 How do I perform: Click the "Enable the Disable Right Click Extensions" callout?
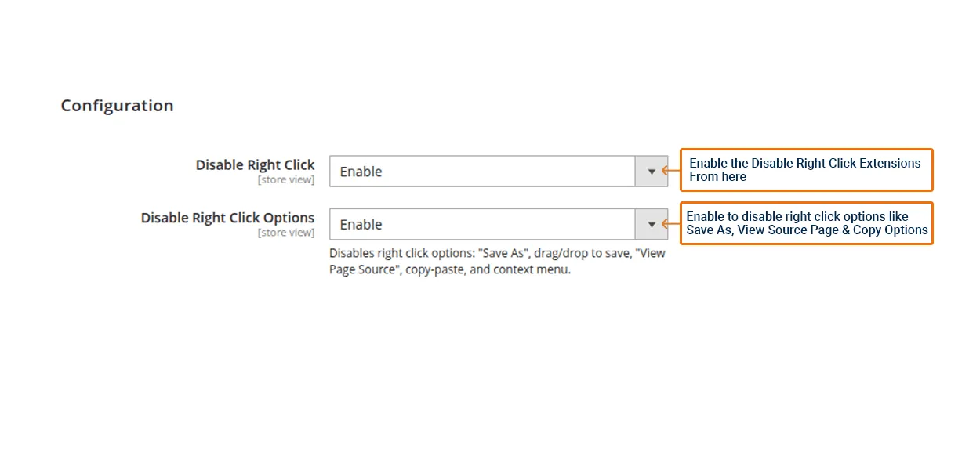(x=806, y=169)
